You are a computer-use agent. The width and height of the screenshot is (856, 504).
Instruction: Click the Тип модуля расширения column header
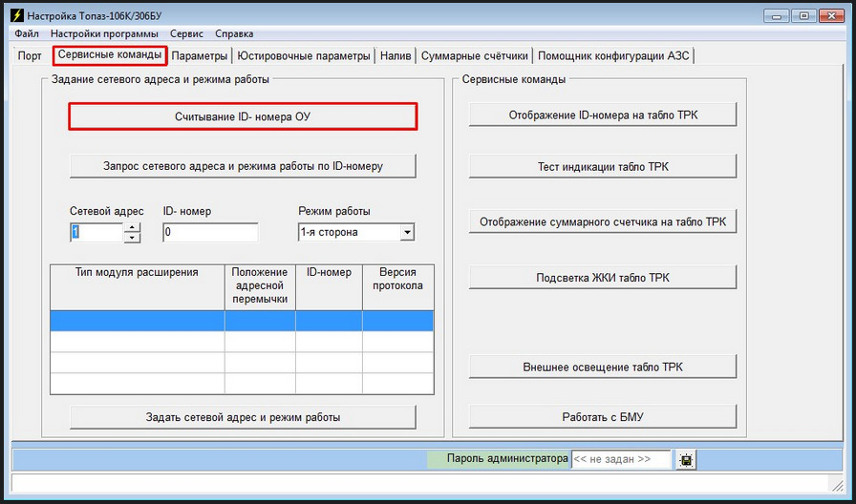[137, 287]
